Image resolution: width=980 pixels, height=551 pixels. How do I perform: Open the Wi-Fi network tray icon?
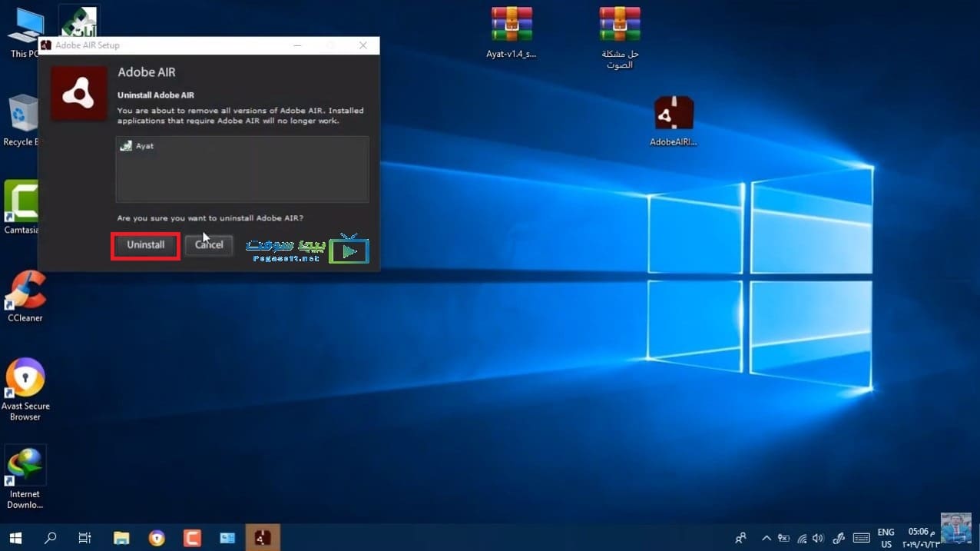pyautogui.click(x=802, y=538)
